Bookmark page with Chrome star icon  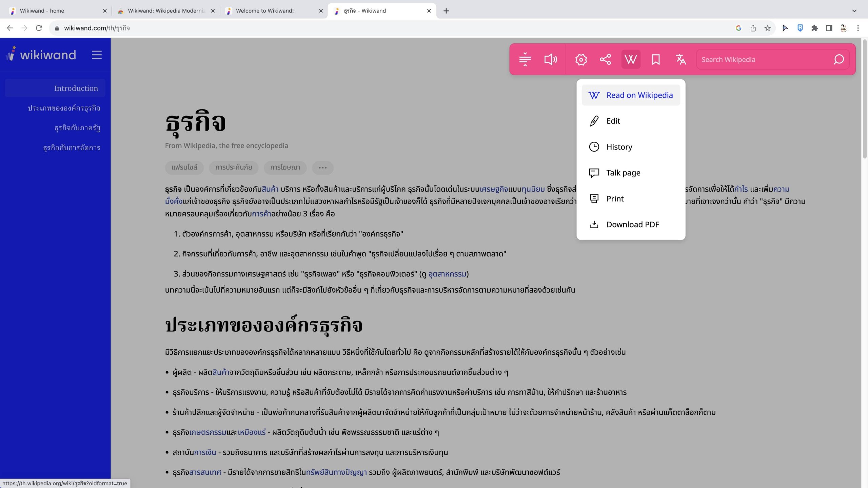(x=768, y=28)
